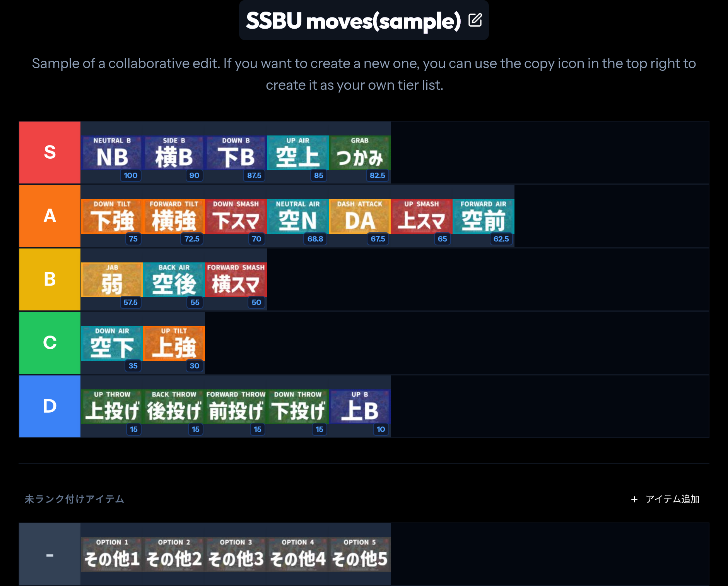
Task: Select the Up Throw move tile
Action: pyautogui.click(x=112, y=406)
